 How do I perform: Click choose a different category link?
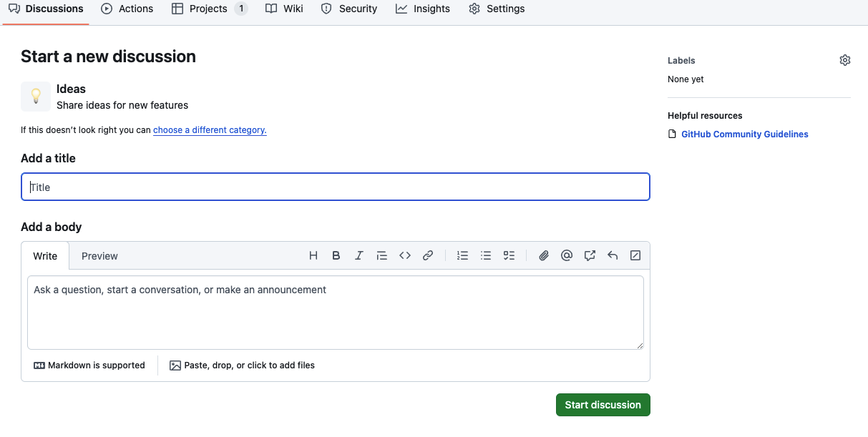pyautogui.click(x=209, y=129)
